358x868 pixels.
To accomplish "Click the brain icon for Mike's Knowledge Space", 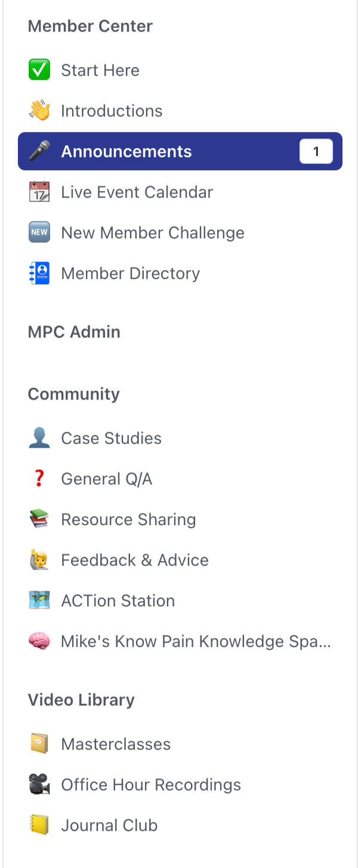I will (39, 641).
